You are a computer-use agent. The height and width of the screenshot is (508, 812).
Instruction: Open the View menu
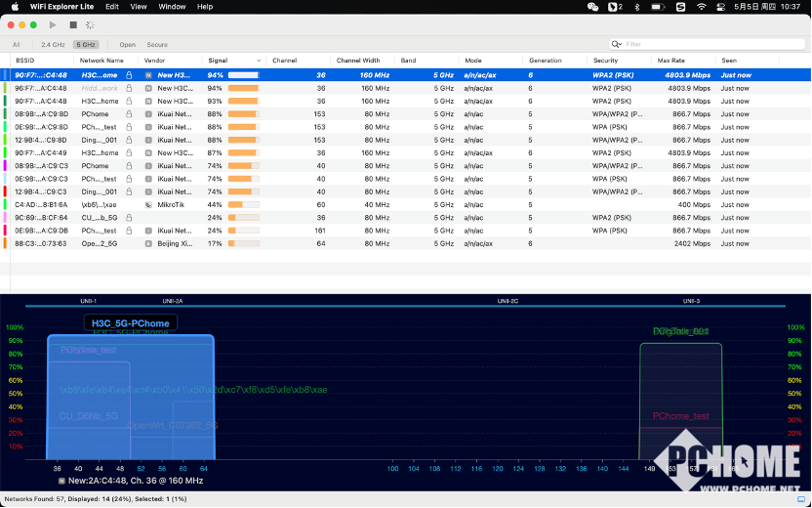[139, 7]
